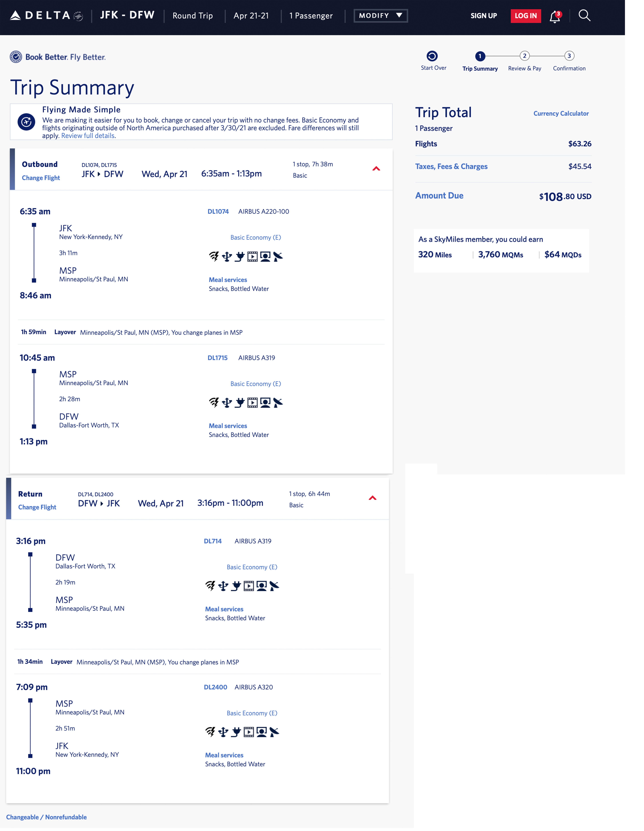Collapse the Outbound flight details

tap(376, 169)
